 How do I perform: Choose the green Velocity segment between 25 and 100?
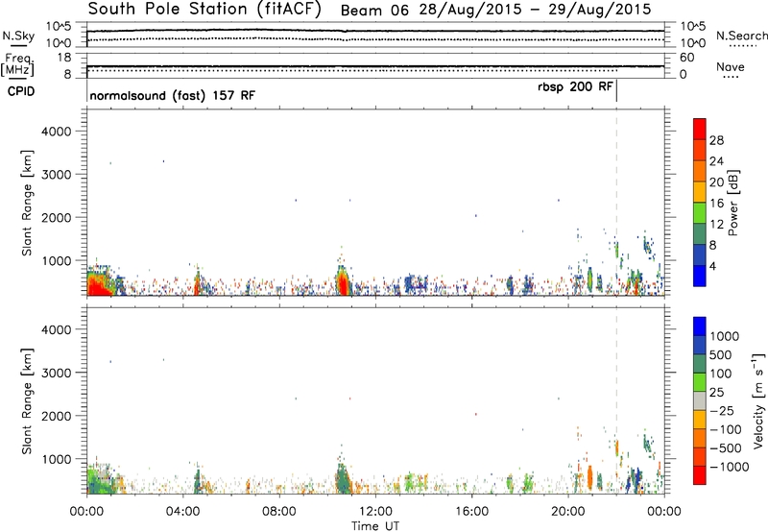click(700, 382)
